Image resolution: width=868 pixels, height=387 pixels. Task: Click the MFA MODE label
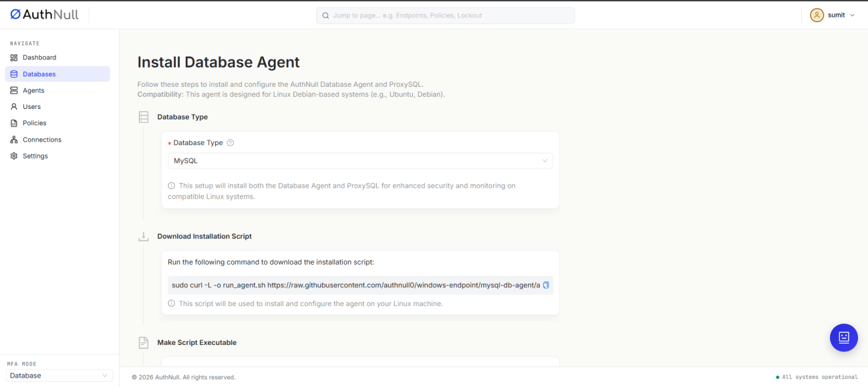[21, 364]
